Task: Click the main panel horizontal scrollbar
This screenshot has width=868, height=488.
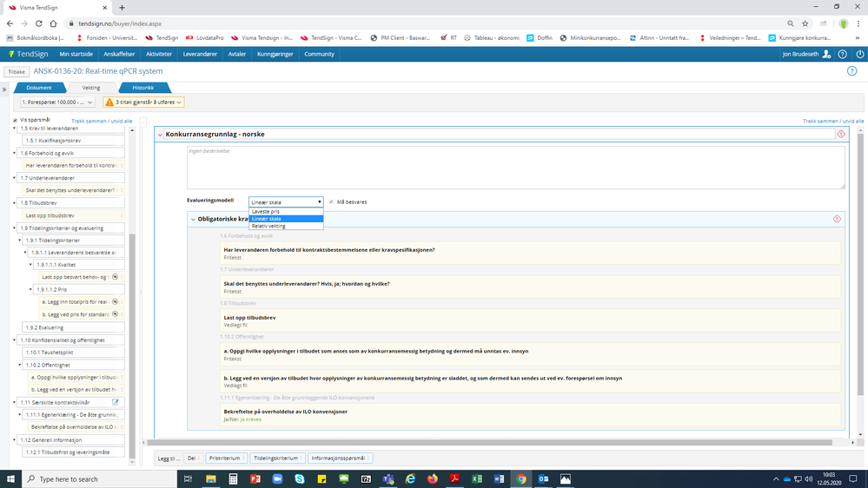Action: [490, 443]
